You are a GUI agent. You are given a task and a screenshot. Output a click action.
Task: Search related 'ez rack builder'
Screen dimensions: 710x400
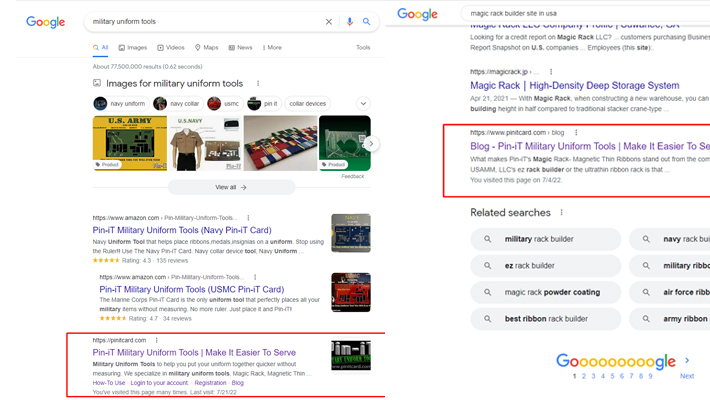coord(546,266)
